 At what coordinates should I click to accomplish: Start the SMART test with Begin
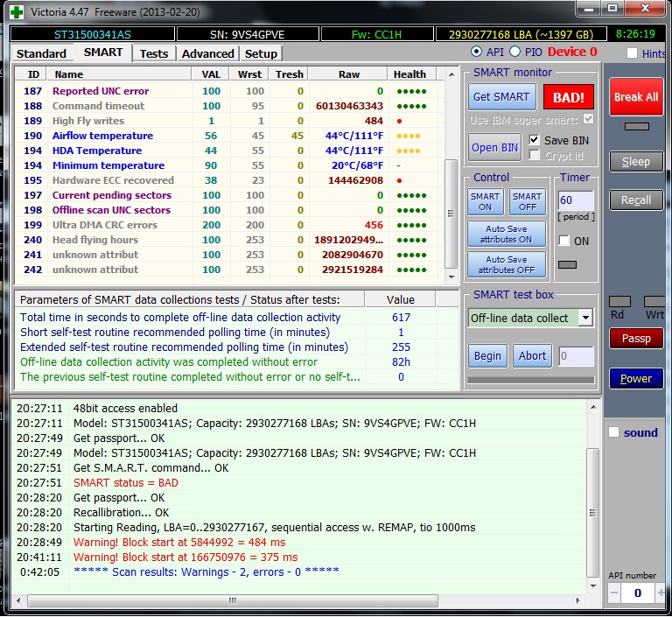click(x=487, y=355)
